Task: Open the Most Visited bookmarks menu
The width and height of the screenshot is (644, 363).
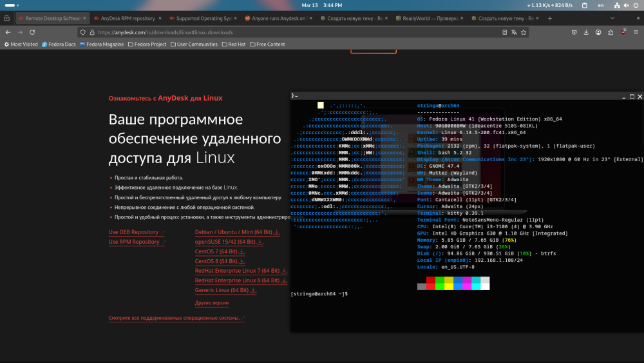Action: pyautogui.click(x=21, y=44)
